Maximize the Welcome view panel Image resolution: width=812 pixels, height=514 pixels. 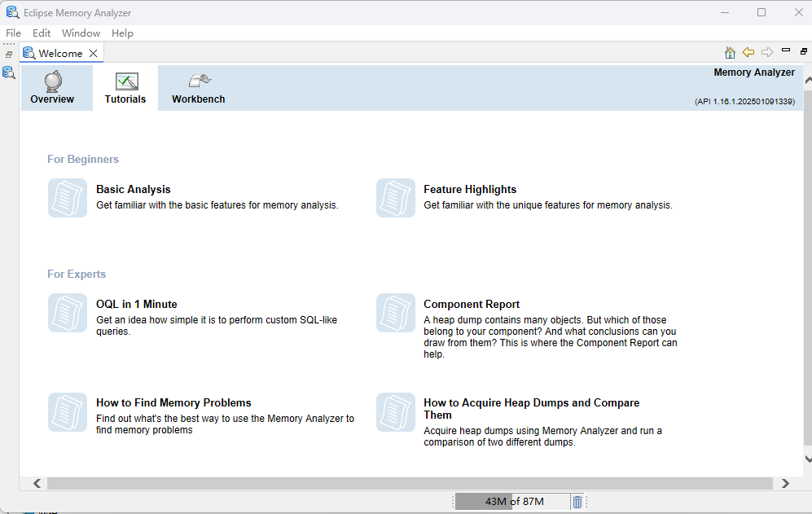pos(803,51)
